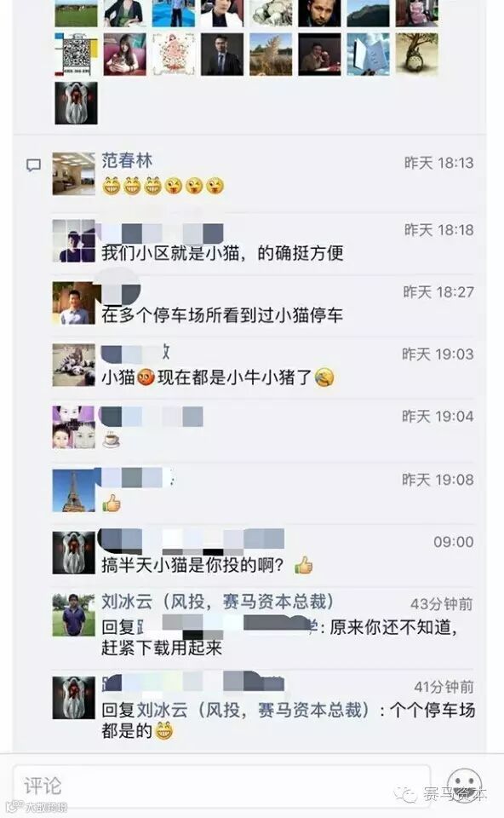Tap 范春林's office avatar thumbnail
The image size is (504, 818).
click(x=74, y=174)
